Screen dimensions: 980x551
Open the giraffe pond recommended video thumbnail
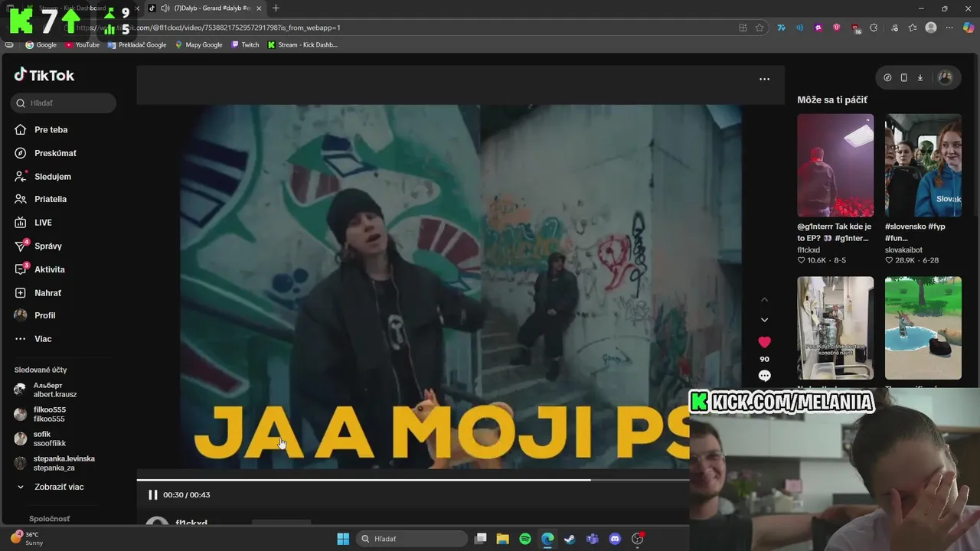[x=923, y=328]
